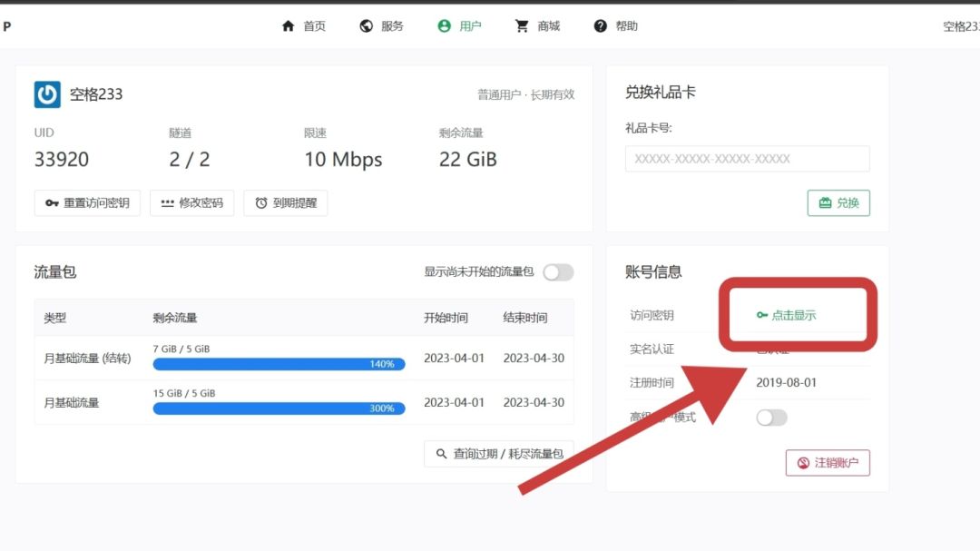The image size is (980, 551).
Task: Click the 剩余流量 column header
Action: [175, 319]
